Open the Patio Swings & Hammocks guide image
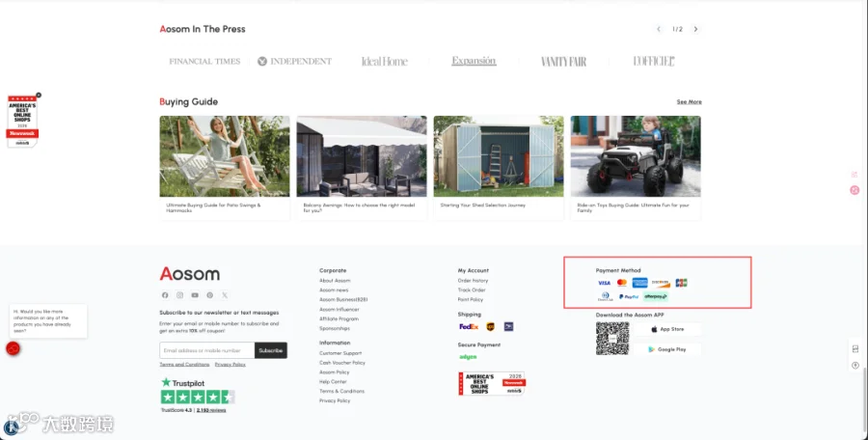This screenshot has height=440, width=868. [x=225, y=156]
